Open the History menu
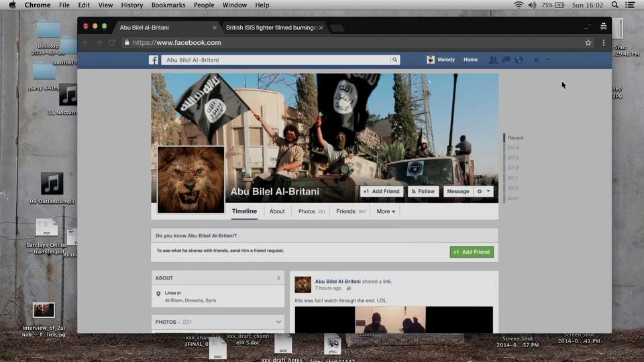This screenshot has height=362, width=644. click(132, 5)
